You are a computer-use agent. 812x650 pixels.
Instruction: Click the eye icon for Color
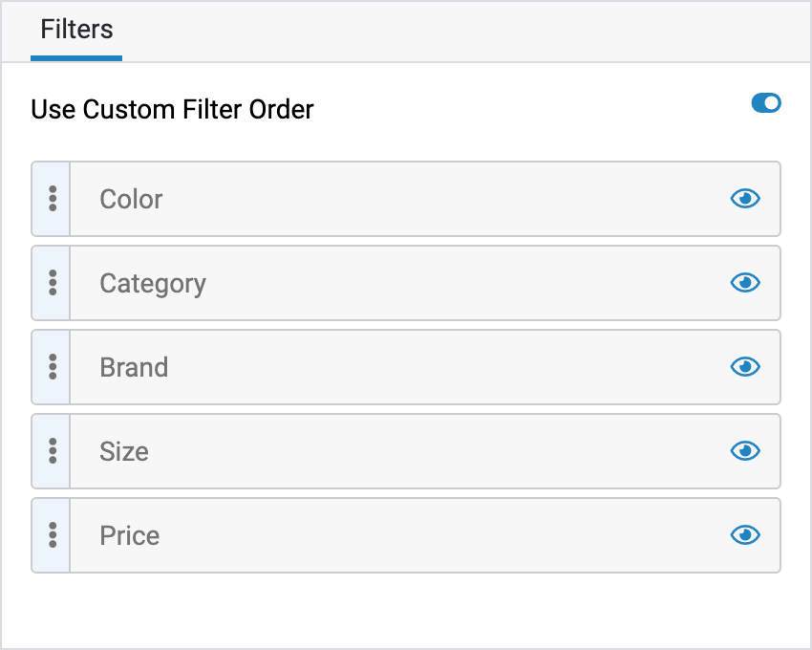[745, 199]
